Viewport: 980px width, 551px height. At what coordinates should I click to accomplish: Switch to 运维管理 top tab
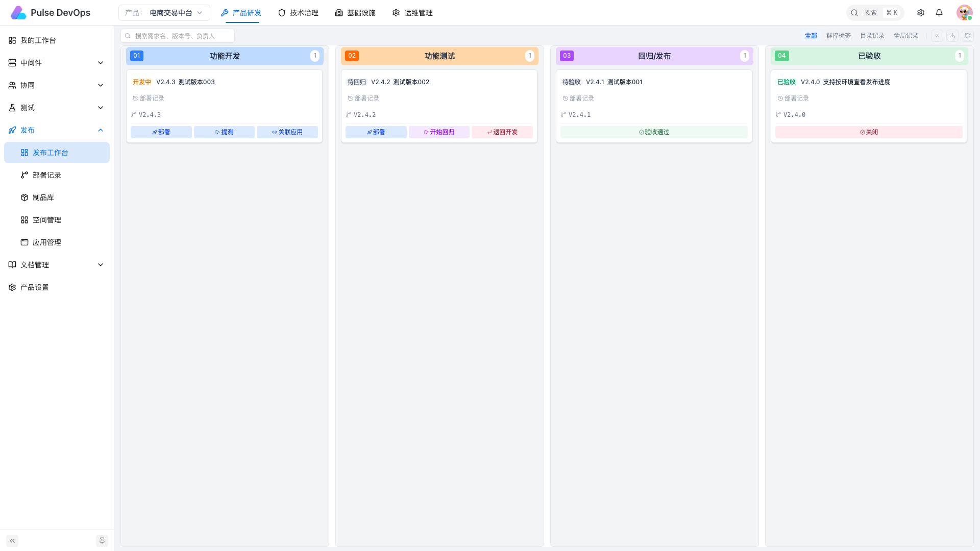(412, 13)
